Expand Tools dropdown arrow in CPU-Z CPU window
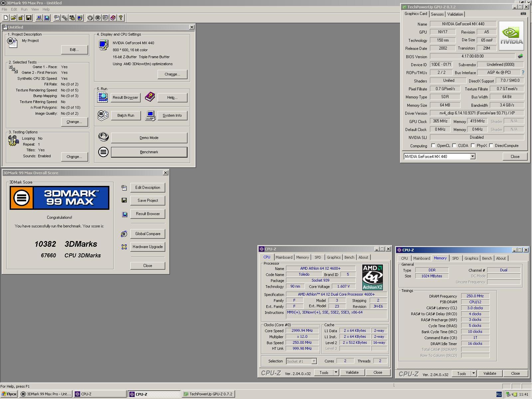532x399 pixels. point(336,372)
